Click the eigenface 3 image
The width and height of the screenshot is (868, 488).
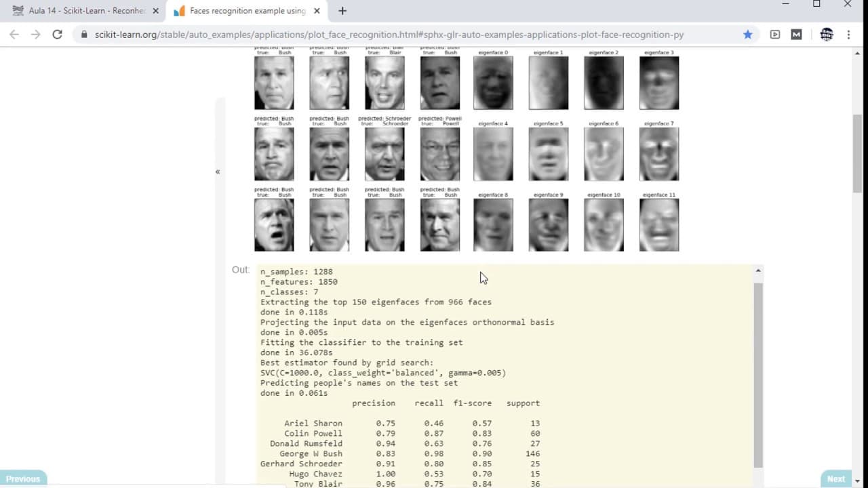coord(659,83)
